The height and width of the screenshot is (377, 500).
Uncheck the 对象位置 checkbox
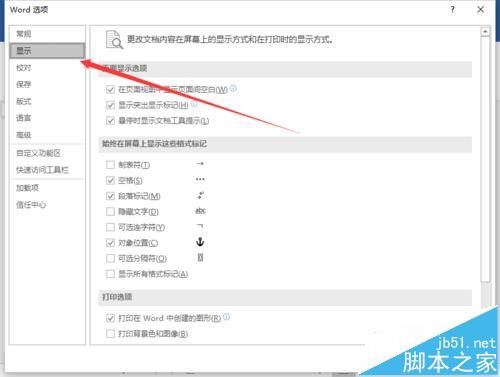click(x=110, y=243)
